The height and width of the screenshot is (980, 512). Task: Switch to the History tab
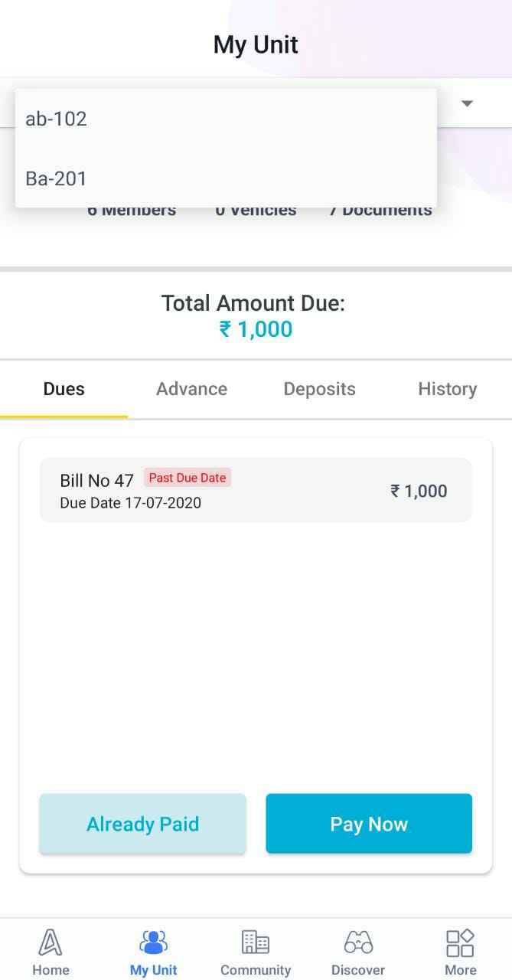(448, 389)
